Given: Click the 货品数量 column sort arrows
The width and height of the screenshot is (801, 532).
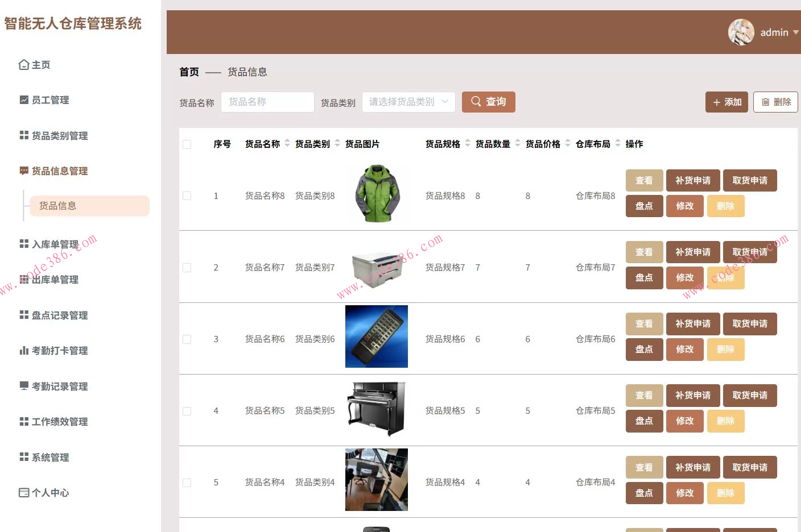Looking at the screenshot, I should (517, 143).
